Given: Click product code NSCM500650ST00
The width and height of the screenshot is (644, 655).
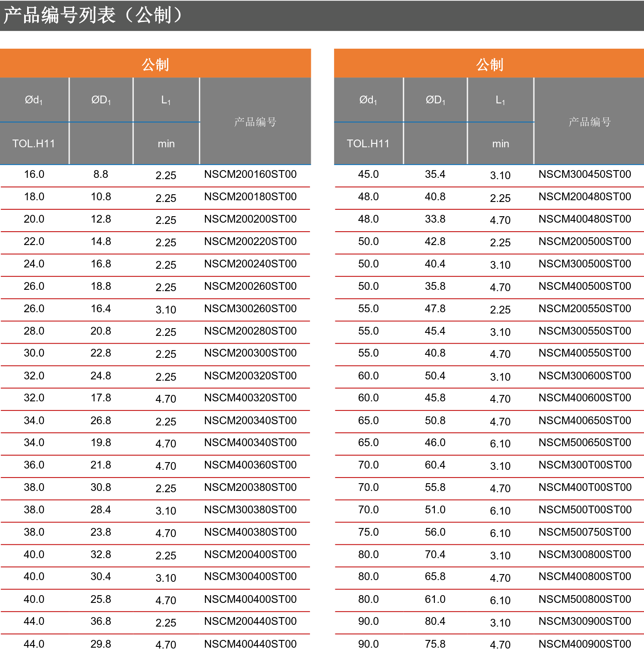Looking at the screenshot, I should pos(585,443).
